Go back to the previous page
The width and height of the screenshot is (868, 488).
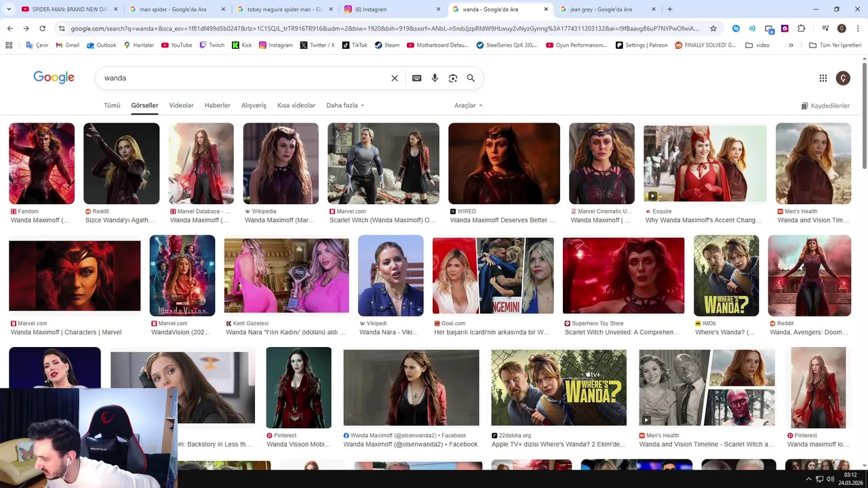tap(9, 28)
